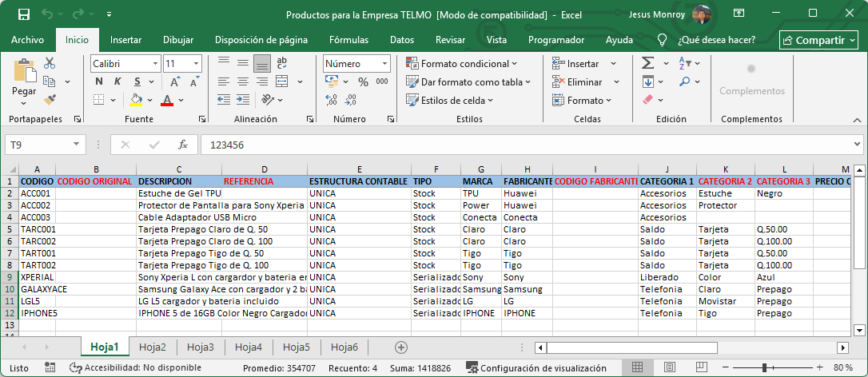868x377 pixels.
Task: Click the add new sheet plus icon
Action: pyautogui.click(x=400, y=347)
